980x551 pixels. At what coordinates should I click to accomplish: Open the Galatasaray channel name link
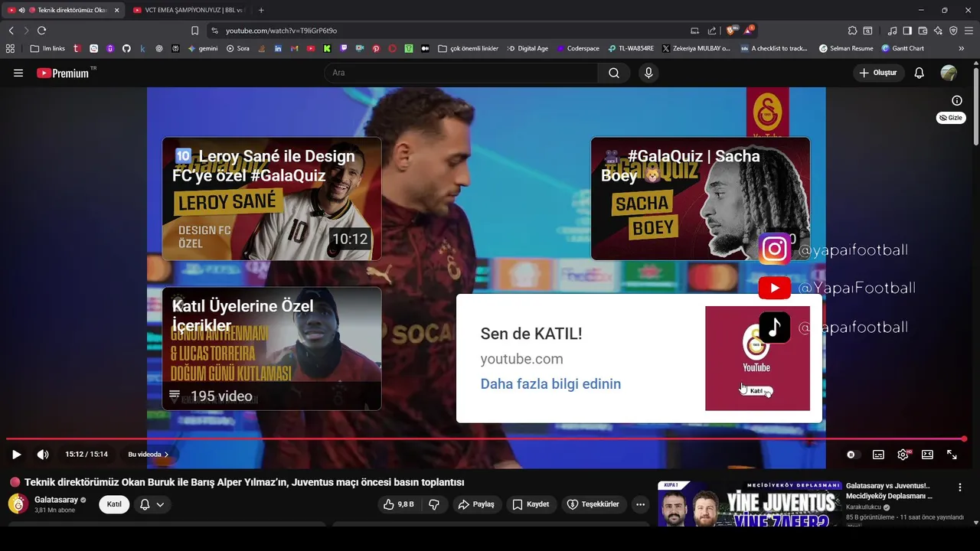click(56, 500)
